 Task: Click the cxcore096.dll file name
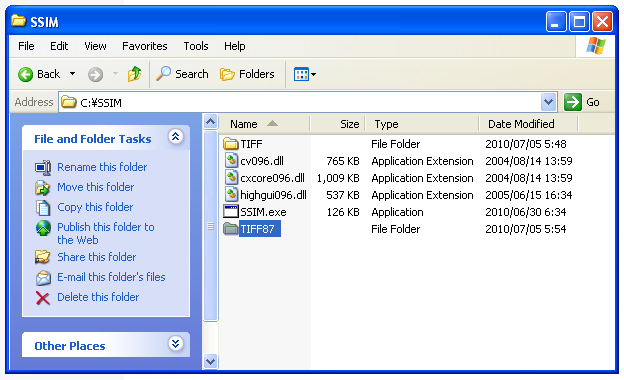coord(273,178)
